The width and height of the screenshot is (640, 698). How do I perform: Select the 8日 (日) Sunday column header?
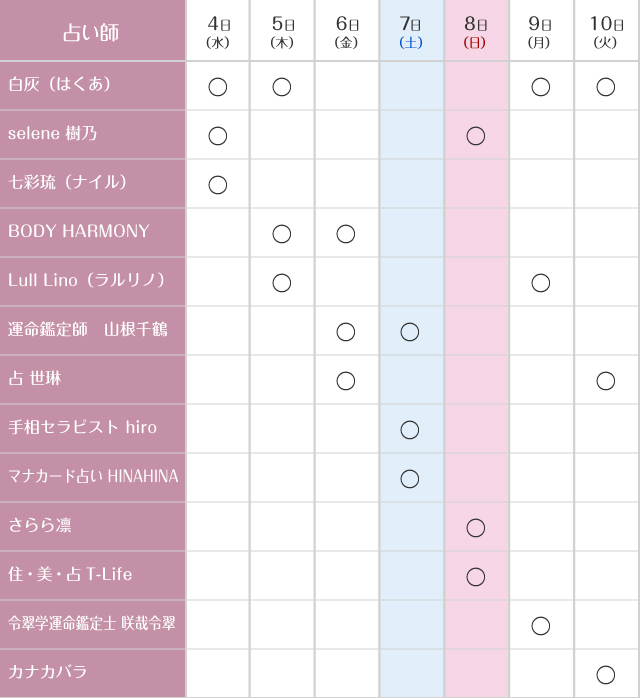[x=476, y=32]
